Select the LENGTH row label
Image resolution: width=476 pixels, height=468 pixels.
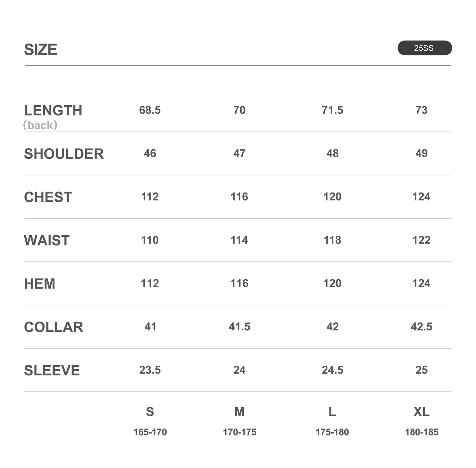[x=53, y=111]
